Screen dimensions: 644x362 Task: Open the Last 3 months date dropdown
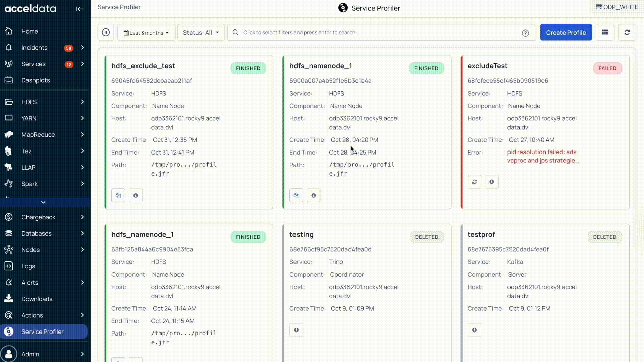coord(146,33)
